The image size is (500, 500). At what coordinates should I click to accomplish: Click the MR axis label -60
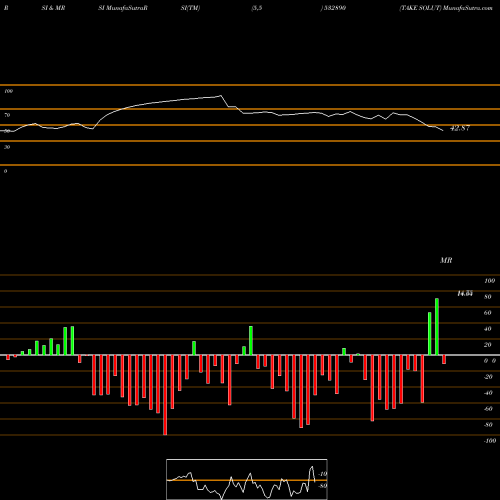(x=488, y=409)
